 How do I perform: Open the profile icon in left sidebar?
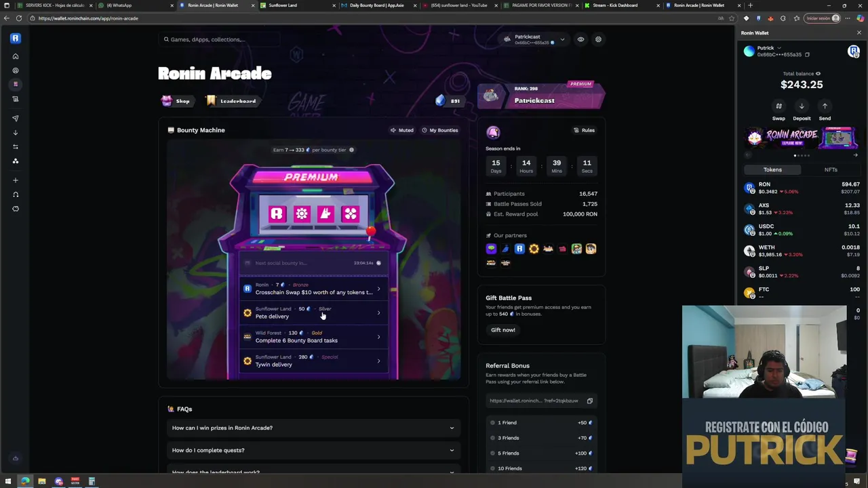pos(15,70)
